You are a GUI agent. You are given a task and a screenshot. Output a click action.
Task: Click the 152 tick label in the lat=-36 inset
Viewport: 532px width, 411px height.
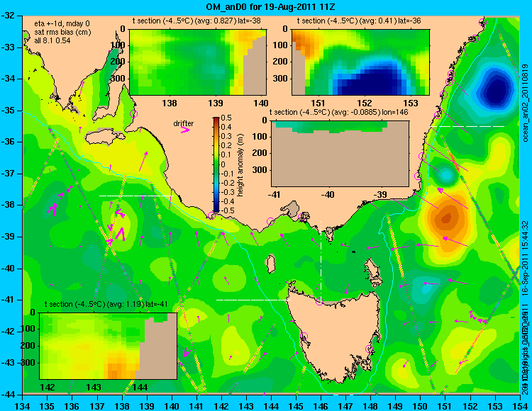tap(365, 103)
